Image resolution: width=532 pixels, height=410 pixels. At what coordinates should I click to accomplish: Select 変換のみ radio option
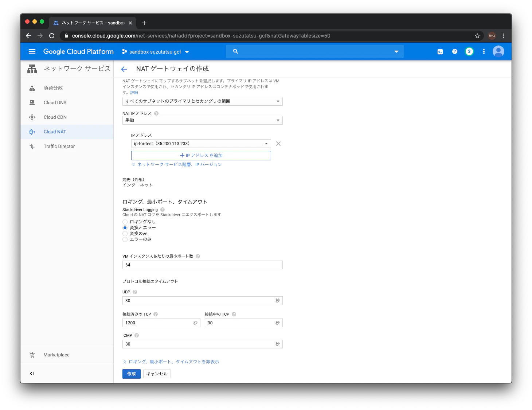tap(125, 234)
